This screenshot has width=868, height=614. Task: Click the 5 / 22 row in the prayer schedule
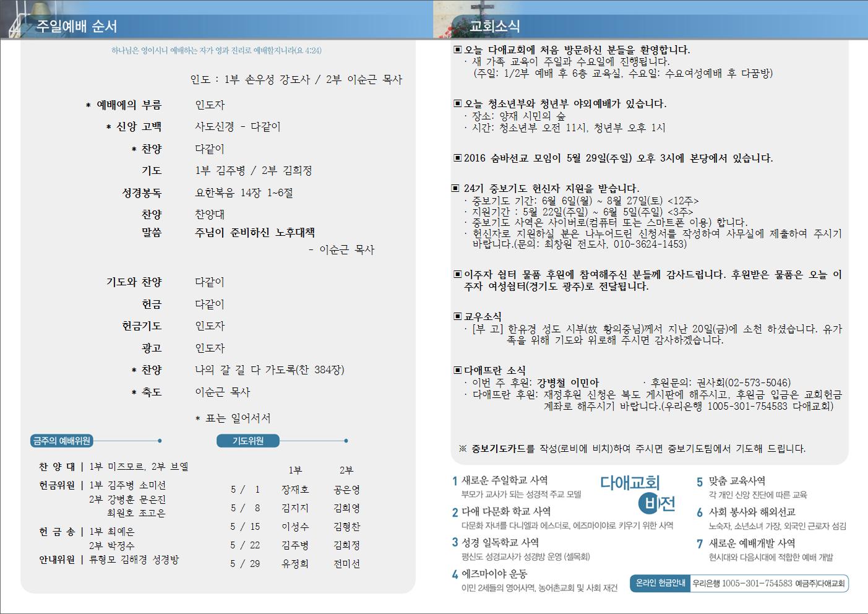(245, 545)
